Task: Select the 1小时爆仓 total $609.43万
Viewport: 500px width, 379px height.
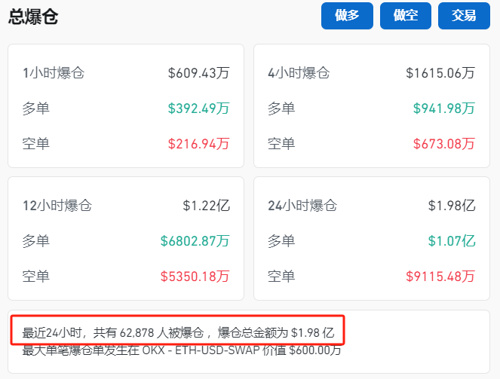Action: click(199, 73)
